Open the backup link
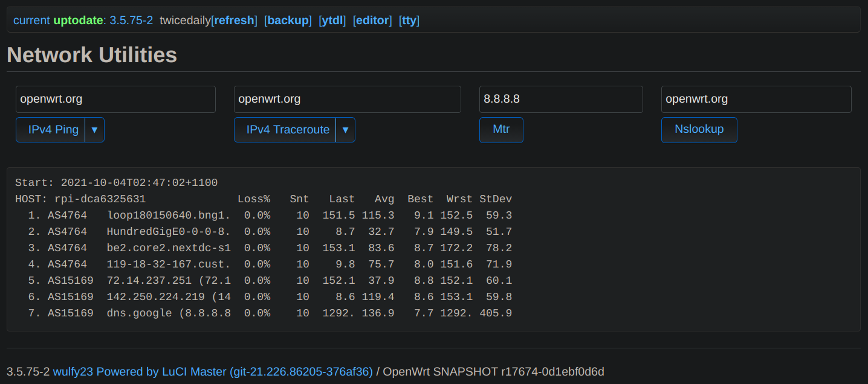This screenshot has width=868, height=384. [288, 21]
